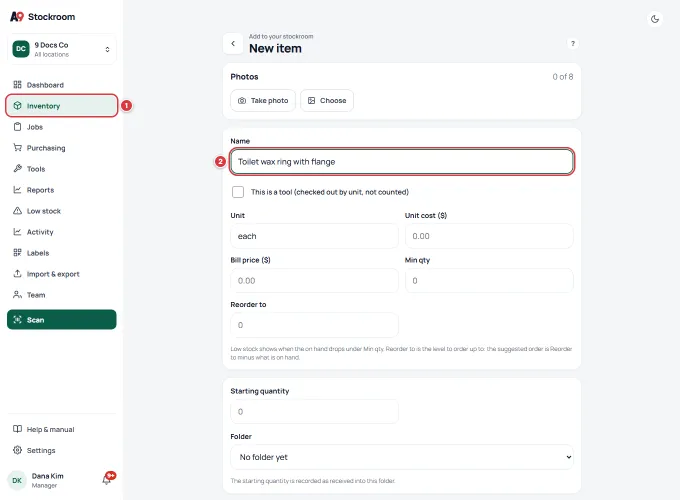Viewport: 680px width, 500px height.
Task: Click the Dashboard grid icon
Action: click(x=17, y=85)
